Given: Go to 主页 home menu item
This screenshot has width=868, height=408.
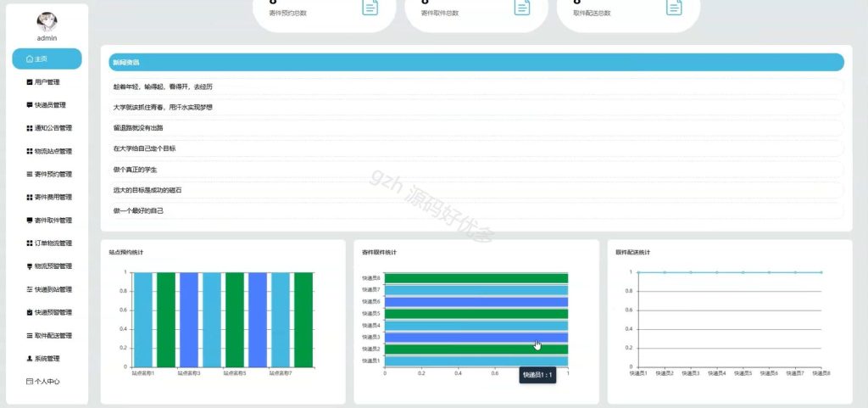Looking at the screenshot, I should [47, 59].
